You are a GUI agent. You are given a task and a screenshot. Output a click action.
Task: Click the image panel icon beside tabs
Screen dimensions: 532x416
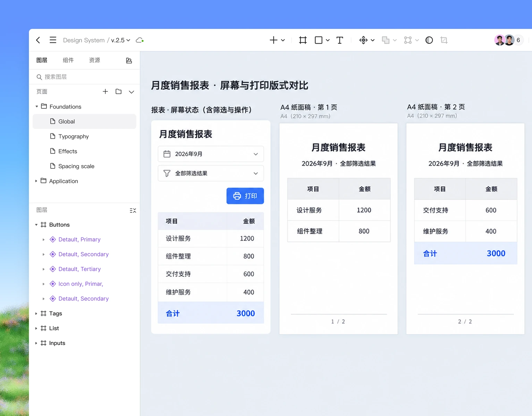[129, 60]
